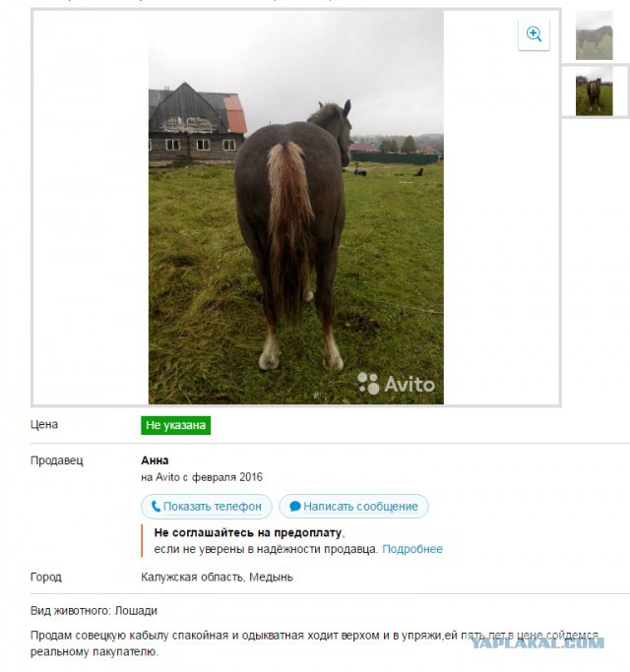Click the magnifier zoom icon on photo
This screenshot has height=672, width=630.
click(534, 33)
